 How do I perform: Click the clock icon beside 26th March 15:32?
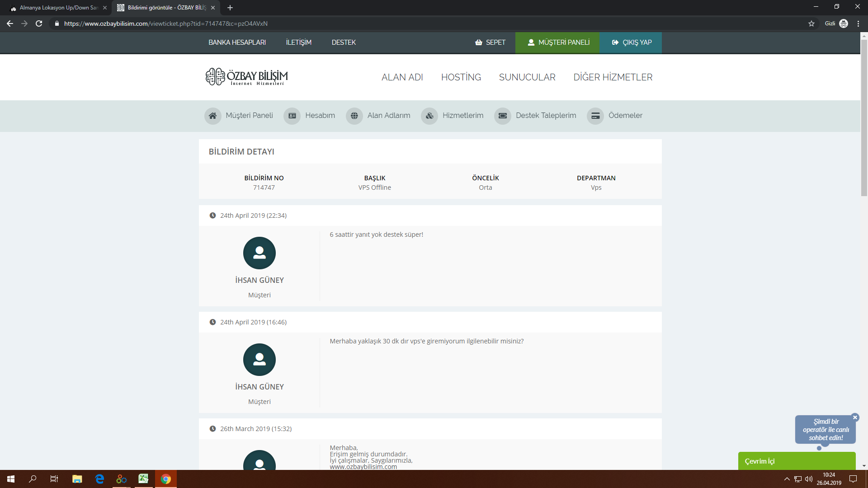click(x=212, y=429)
